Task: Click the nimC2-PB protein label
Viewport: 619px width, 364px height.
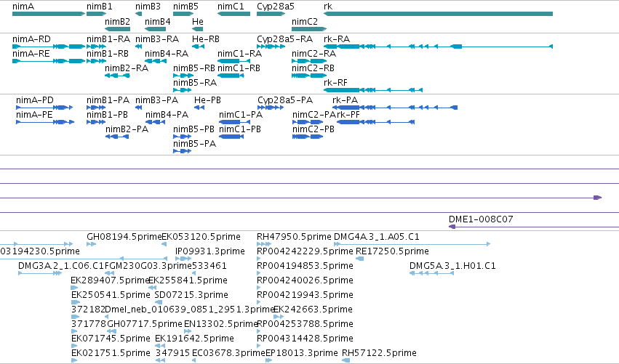Action: 314,129
